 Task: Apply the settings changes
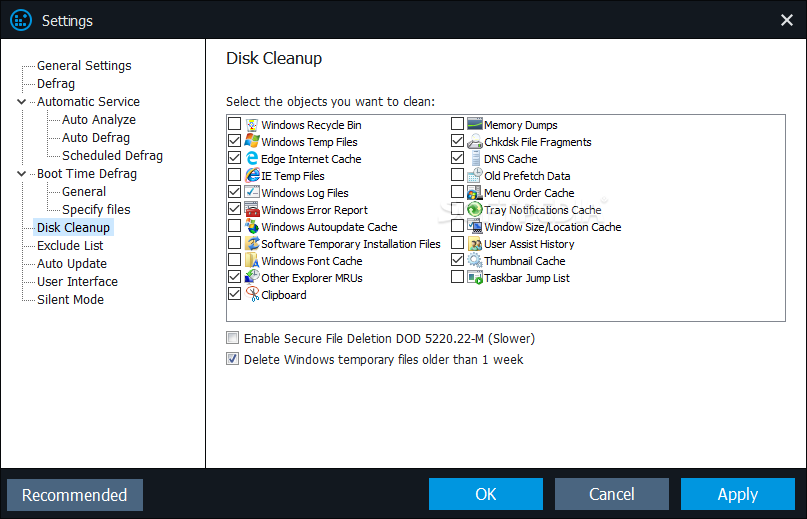coord(738,494)
